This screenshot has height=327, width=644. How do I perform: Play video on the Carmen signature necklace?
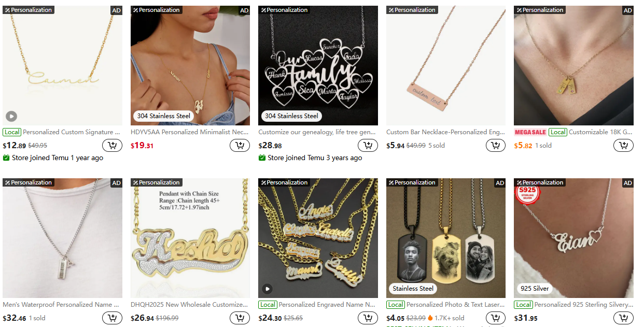11,116
